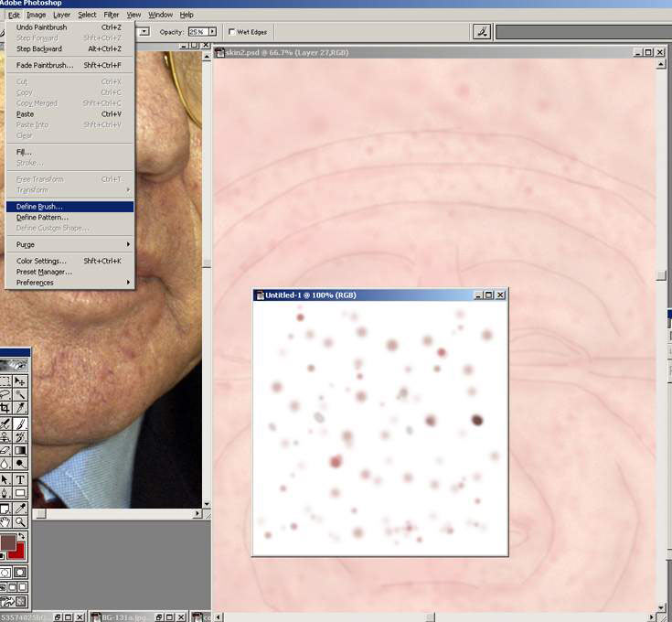
Task: Select the Zoom magnifier tool
Action: click(x=20, y=521)
